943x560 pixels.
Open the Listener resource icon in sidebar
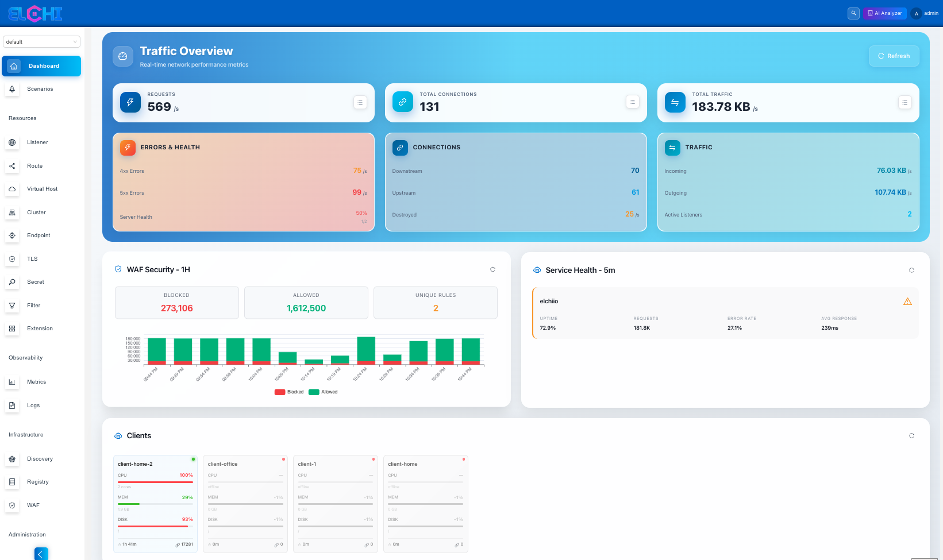[12, 142]
